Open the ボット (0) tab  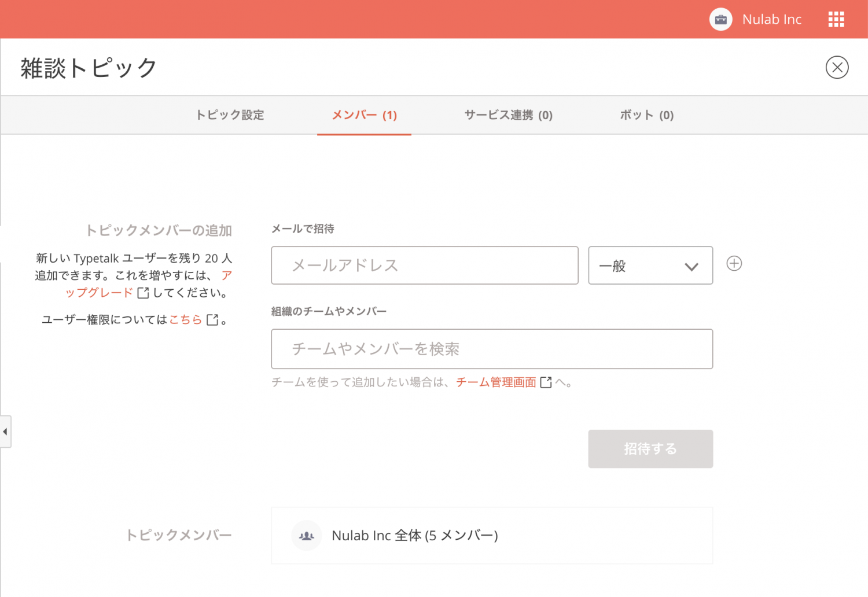(x=646, y=115)
